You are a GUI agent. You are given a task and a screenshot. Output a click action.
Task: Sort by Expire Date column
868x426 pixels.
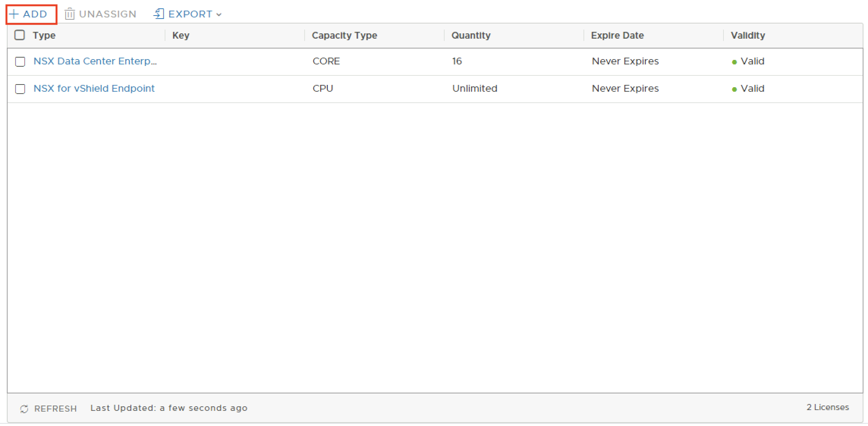click(617, 36)
